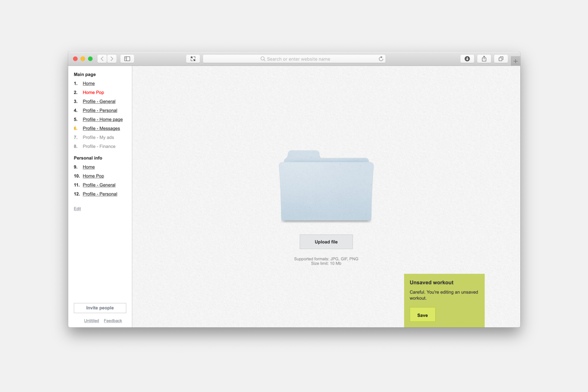Image resolution: width=588 pixels, height=392 pixels.
Task: Reload page using the refresh icon
Action: (x=381, y=59)
